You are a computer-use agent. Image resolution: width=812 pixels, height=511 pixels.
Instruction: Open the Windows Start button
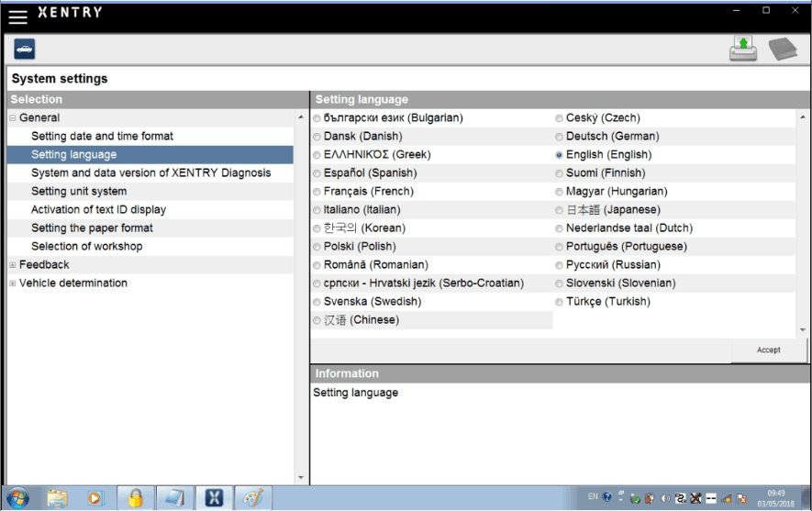tap(18, 498)
